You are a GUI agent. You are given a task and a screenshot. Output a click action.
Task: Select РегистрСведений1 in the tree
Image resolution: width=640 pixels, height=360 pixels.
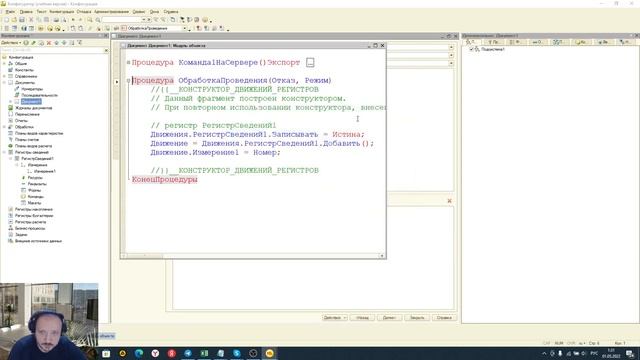[x=37, y=159]
